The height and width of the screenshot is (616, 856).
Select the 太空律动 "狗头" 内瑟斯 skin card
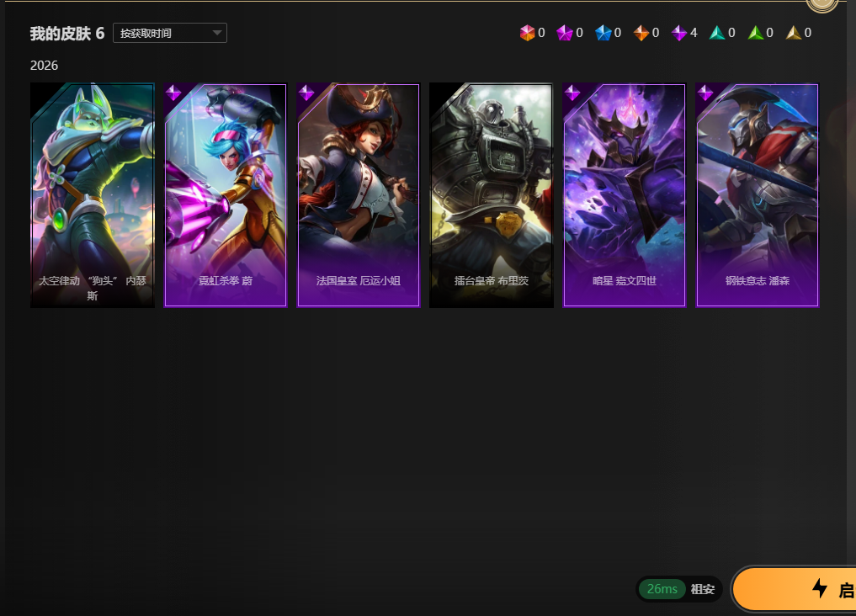[x=93, y=195]
